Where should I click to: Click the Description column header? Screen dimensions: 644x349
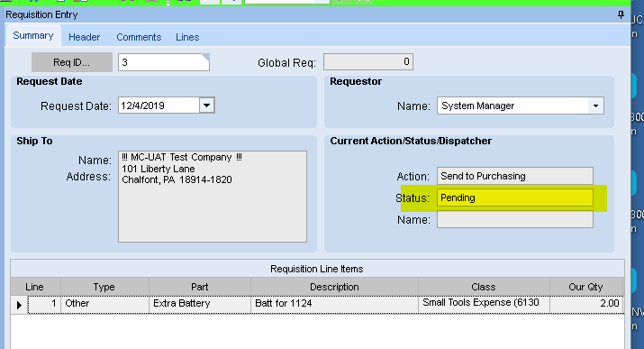point(334,287)
